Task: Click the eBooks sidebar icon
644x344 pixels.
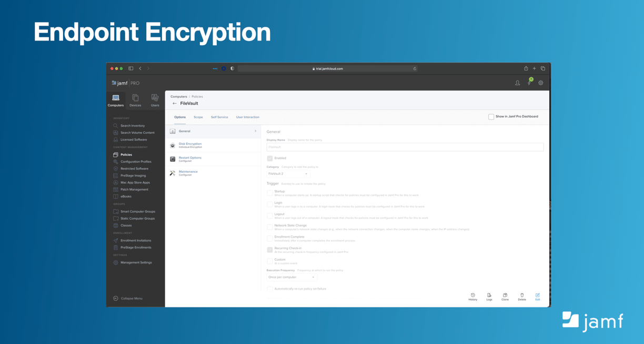Action: pos(116,196)
